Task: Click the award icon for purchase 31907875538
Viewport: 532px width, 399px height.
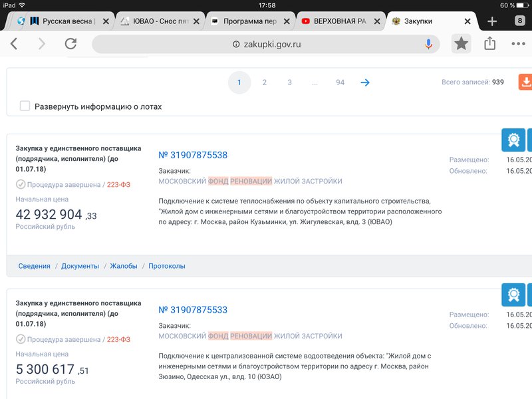Action: pyautogui.click(x=513, y=140)
